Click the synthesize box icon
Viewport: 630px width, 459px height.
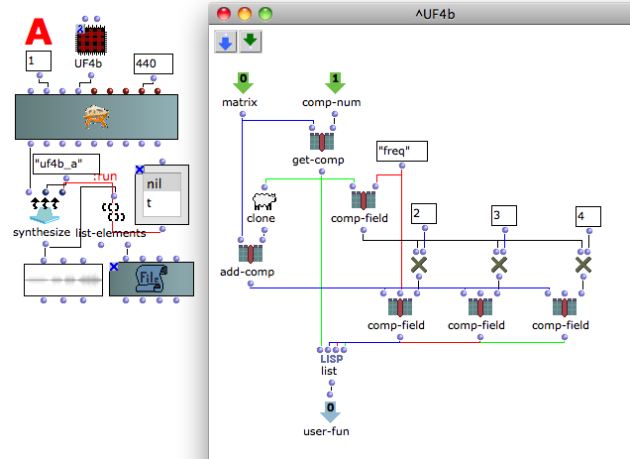point(45,210)
